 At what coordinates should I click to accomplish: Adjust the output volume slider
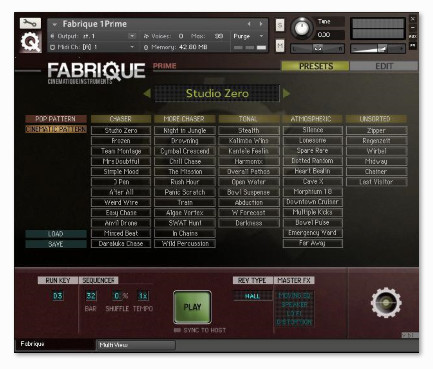378,49
